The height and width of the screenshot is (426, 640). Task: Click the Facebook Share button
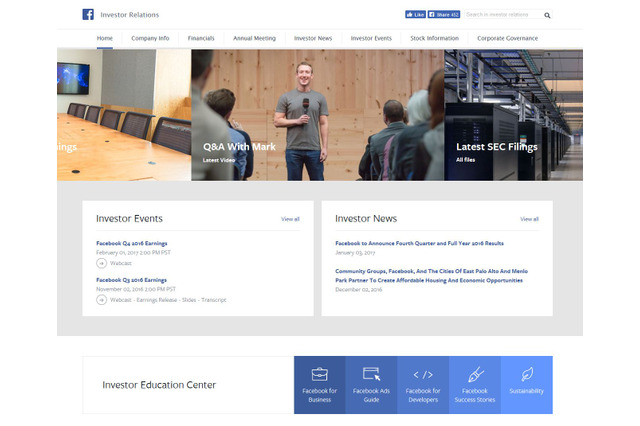pos(444,15)
